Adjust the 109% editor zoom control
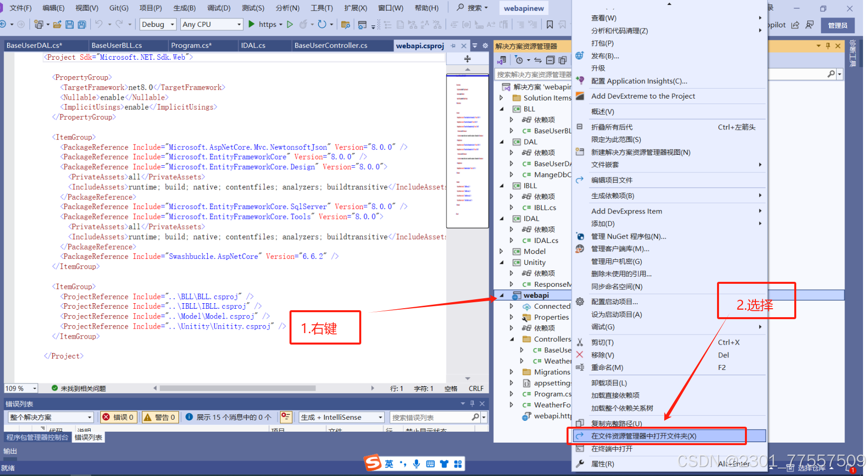This screenshot has height=476, width=868. coord(20,388)
